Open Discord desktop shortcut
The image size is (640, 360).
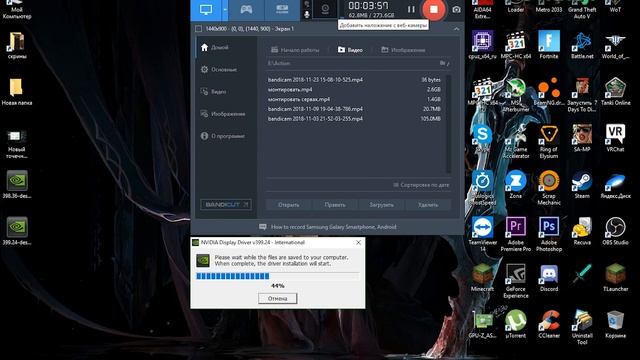coord(549,278)
